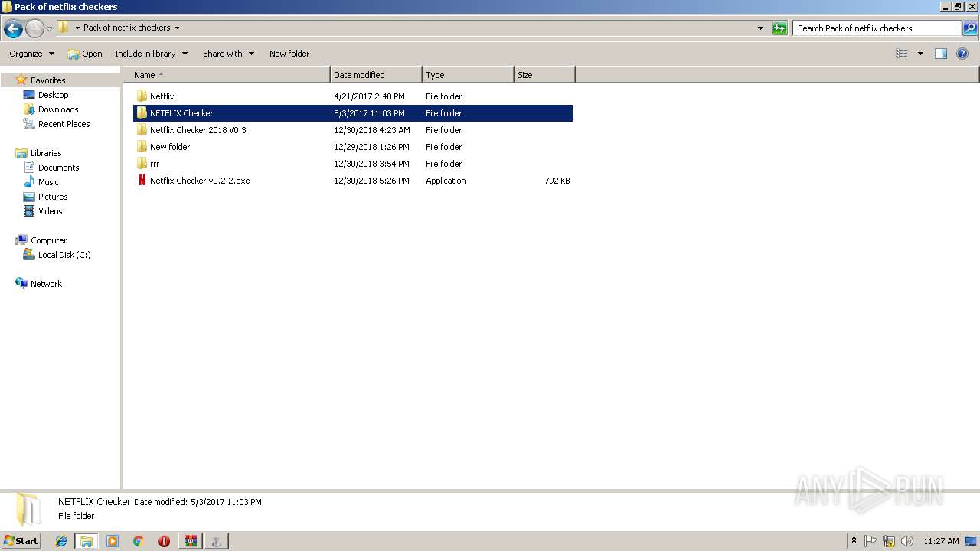Click the network tray icon
Screen dimensions: 980x551
coord(889,541)
